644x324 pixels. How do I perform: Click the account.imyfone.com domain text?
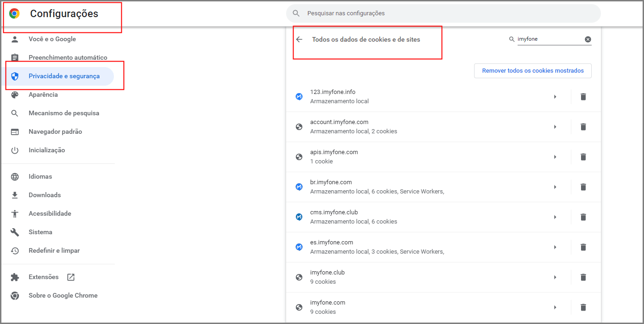pyautogui.click(x=339, y=122)
